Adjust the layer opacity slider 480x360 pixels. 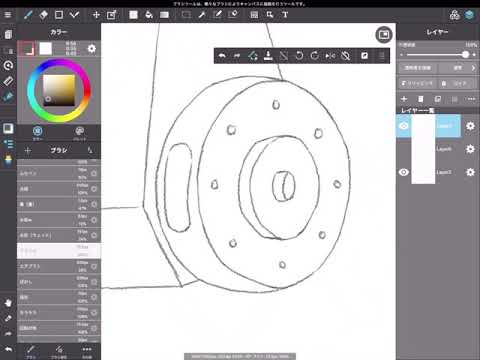(x=436, y=55)
